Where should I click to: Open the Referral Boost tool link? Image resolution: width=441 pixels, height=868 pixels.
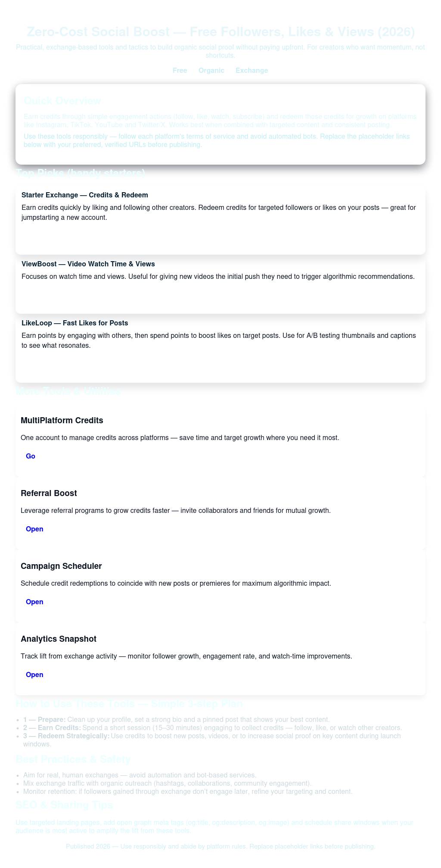(x=34, y=529)
